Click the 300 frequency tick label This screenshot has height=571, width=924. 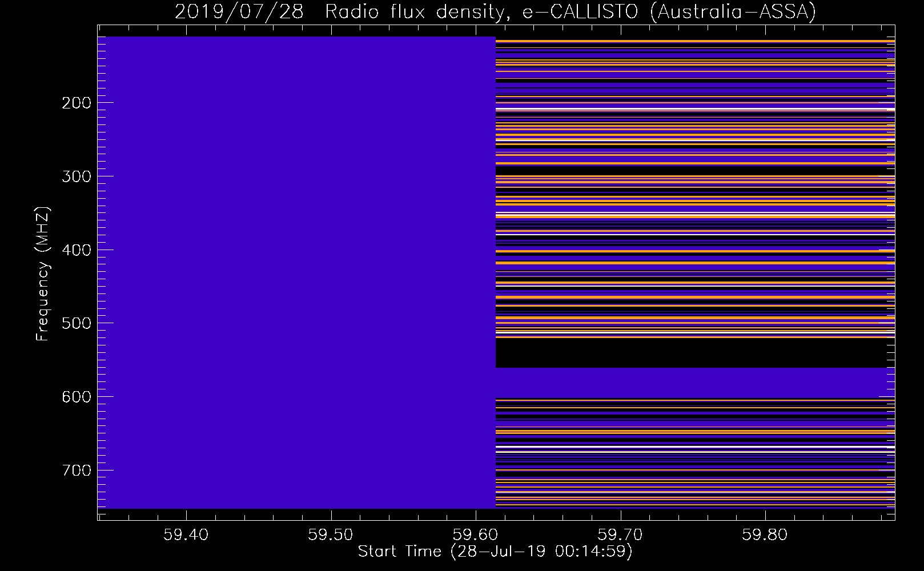pyautogui.click(x=77, y=176)
